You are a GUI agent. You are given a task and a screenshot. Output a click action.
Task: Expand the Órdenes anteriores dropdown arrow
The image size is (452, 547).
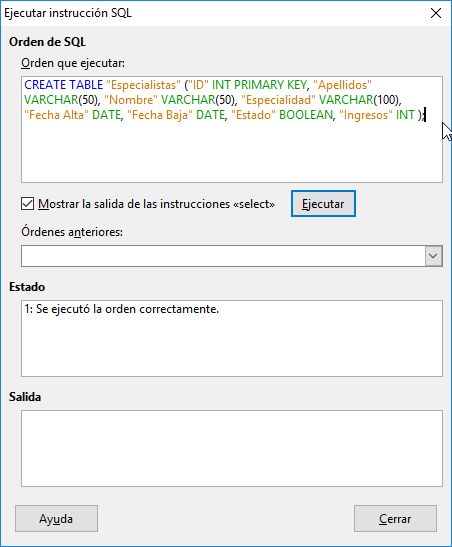pyautogui.click(x=434, y=256)
